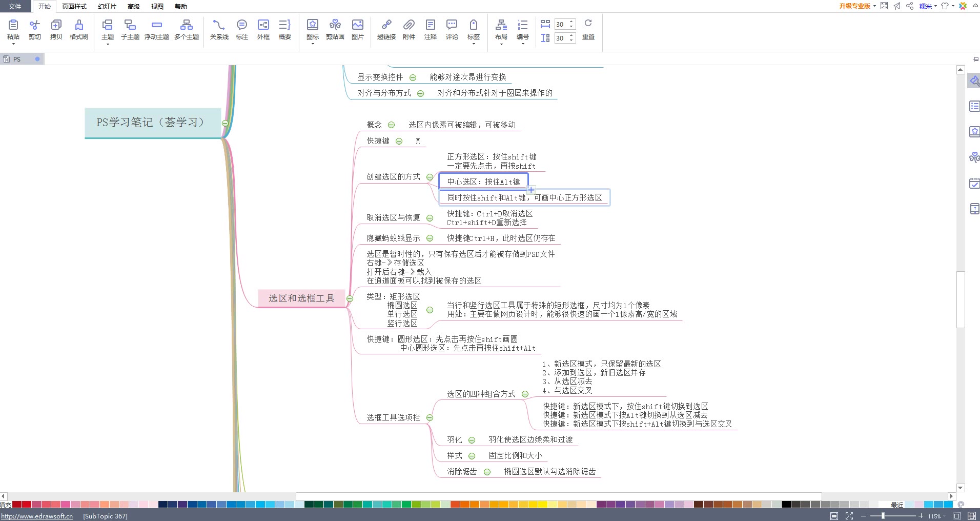Select the 中心选区：按住Alt键 node
980x521 pixels.
point(483,182)
